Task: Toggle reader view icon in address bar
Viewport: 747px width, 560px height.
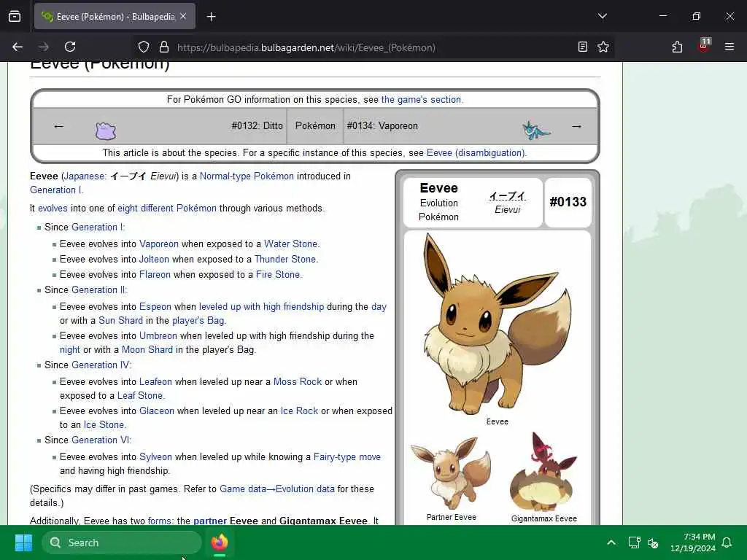Action: 582,47
